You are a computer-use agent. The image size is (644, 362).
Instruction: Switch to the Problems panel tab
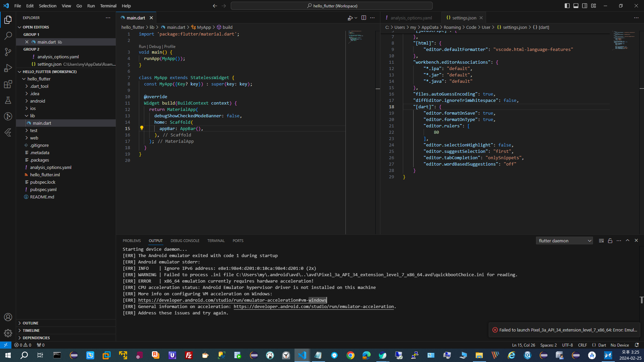[131, 241]
